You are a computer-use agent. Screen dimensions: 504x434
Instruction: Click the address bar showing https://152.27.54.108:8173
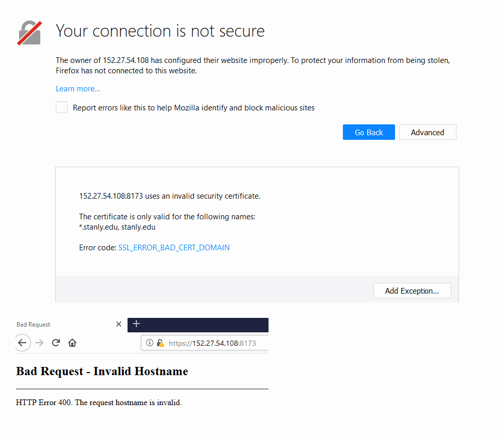coord(212,343)
